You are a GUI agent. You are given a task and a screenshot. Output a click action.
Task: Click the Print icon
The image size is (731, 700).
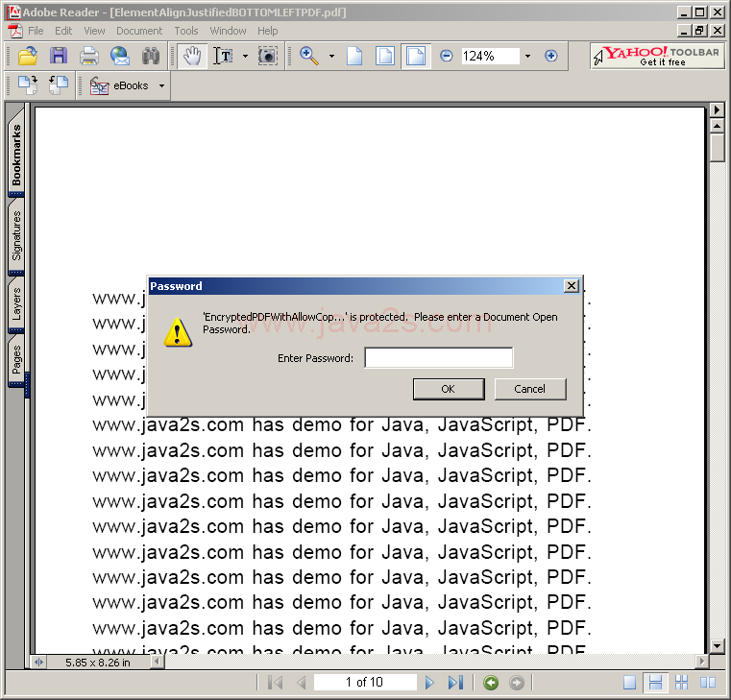[x=89, y=56]
